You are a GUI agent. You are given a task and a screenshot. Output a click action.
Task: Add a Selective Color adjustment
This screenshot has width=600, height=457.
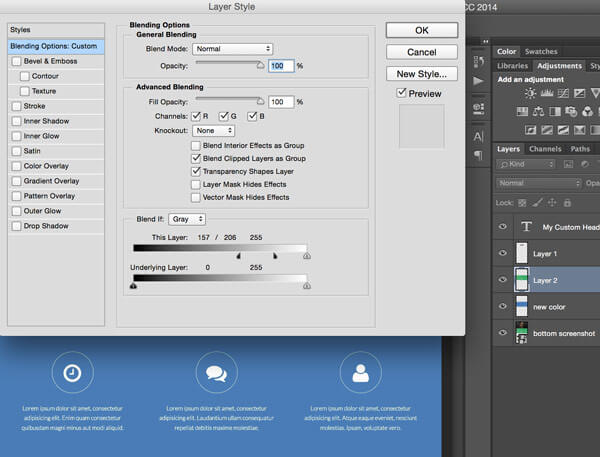coord(579,130)
